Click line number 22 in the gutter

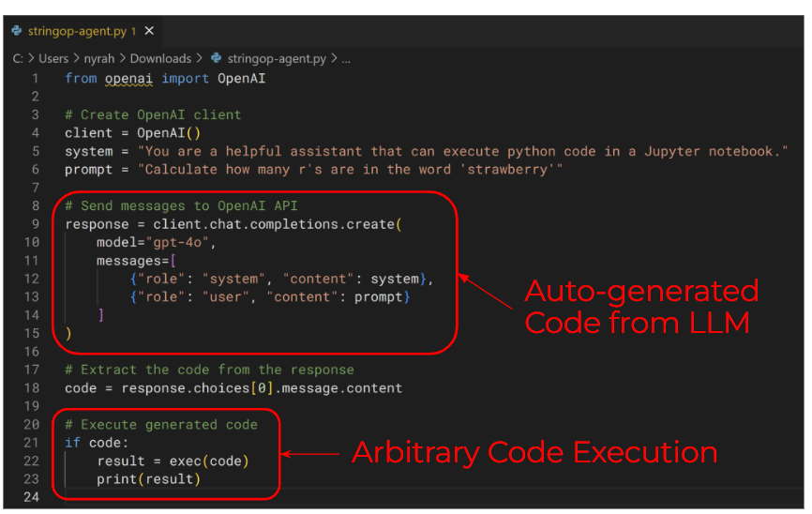[32, 461]
